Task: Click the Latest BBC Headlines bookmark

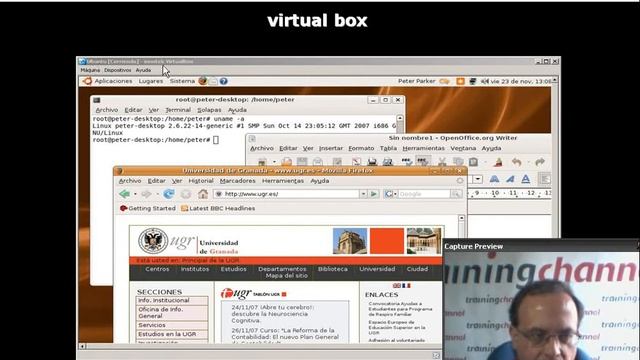Action: tap(218, 208)
